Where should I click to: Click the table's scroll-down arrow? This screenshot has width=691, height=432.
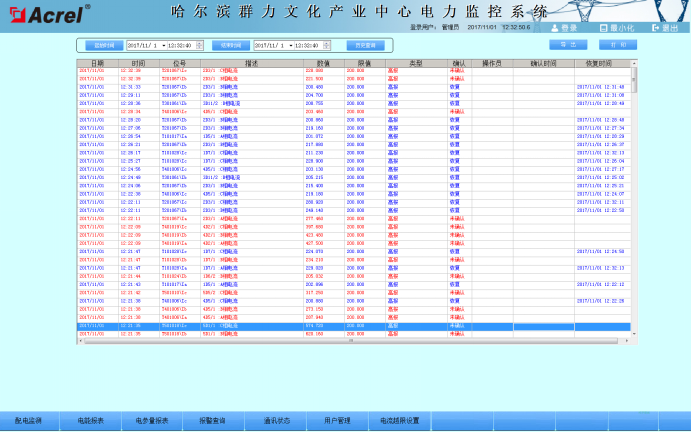[x=634, y=334]
